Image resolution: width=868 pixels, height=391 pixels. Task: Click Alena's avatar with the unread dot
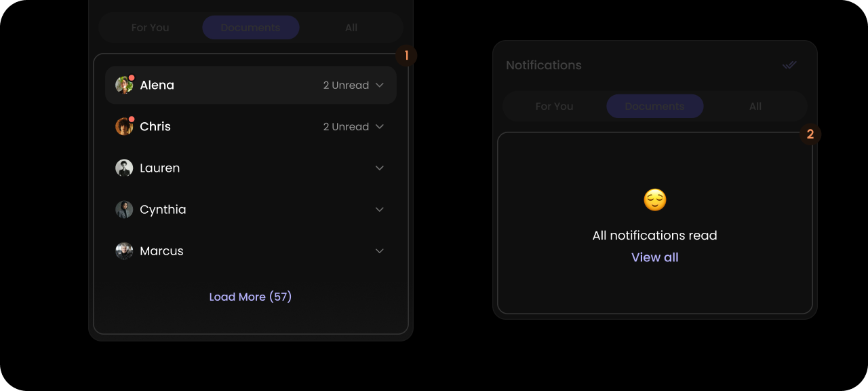(124, 85)
